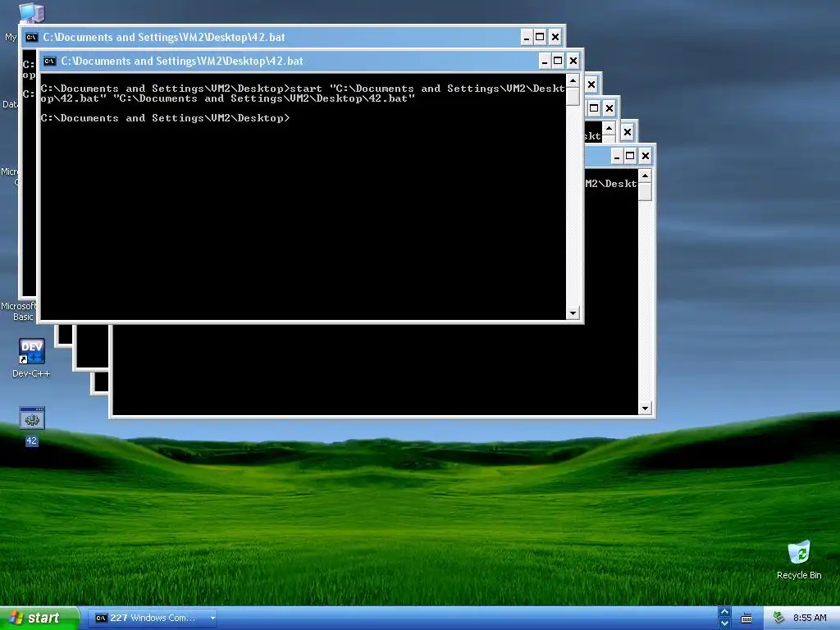Close the front 42.bat command window

573,61
